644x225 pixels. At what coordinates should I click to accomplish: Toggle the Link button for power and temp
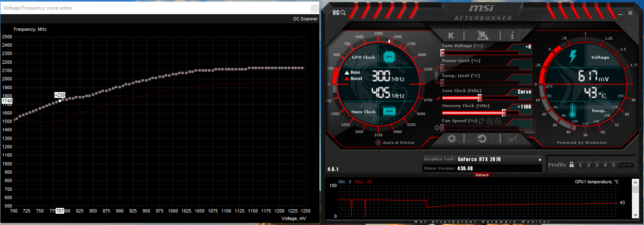(x=436, y=75)
